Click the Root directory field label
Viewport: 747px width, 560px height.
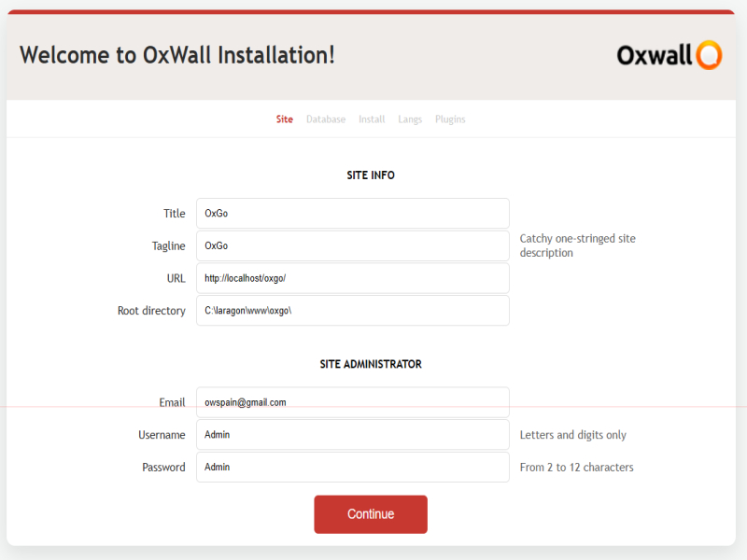point(151,311)
